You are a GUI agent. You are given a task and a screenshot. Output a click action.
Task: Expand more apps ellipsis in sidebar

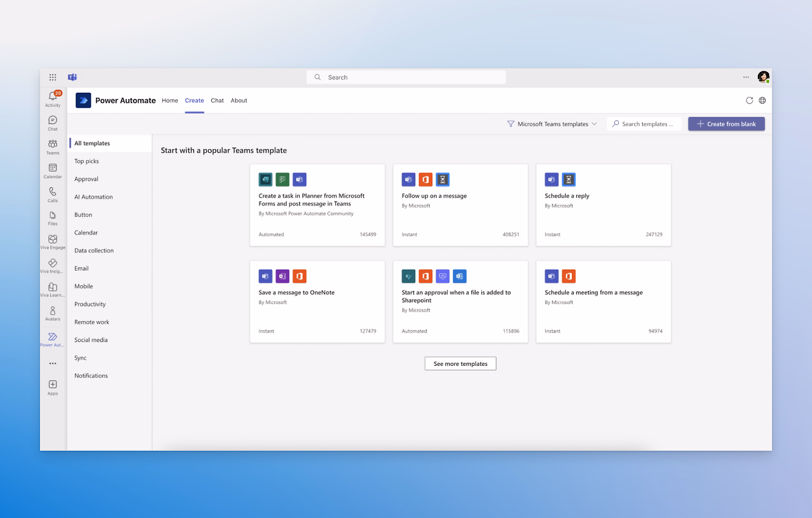(53, 363)
